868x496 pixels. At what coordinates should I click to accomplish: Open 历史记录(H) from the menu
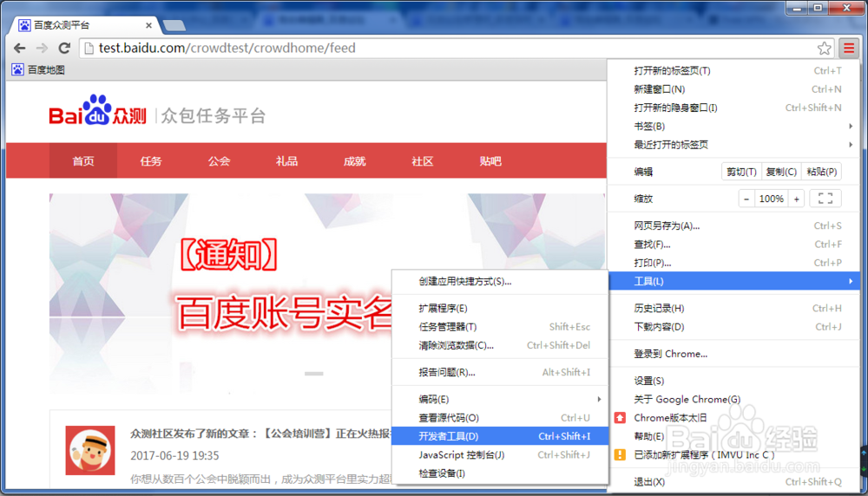pyautogui.click(x=733, y=308)
